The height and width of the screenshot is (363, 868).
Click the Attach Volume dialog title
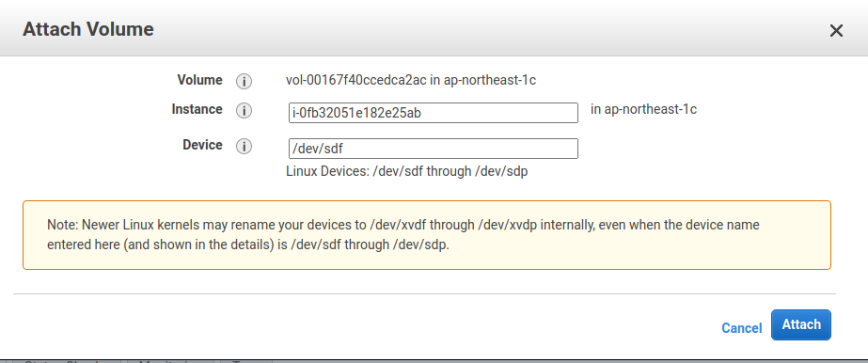coord(88,29)
